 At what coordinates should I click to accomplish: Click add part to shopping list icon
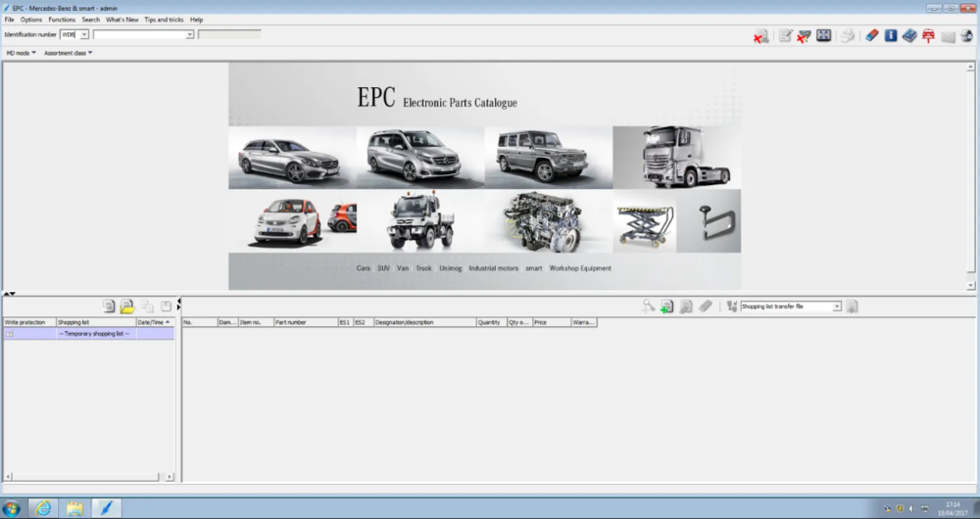[666, 307]
